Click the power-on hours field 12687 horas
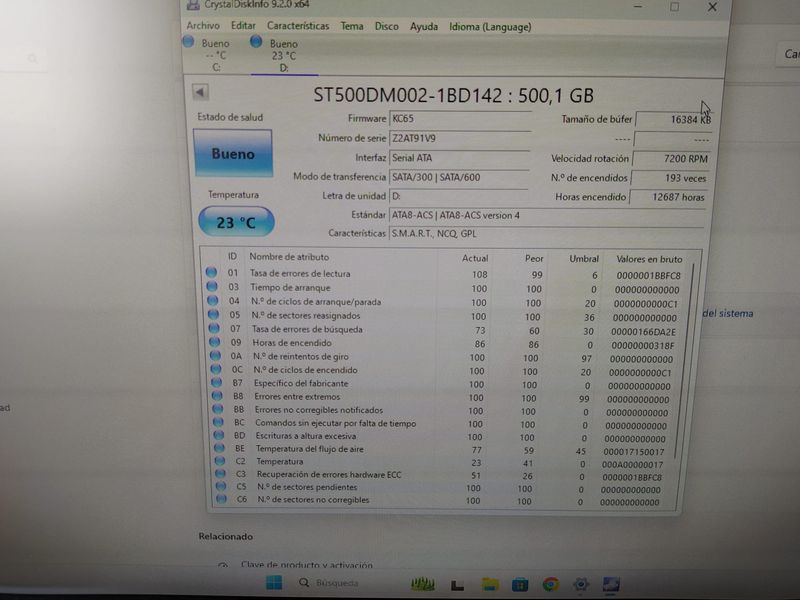Viewport: 800px width, 600px height. tap(668, 197)
